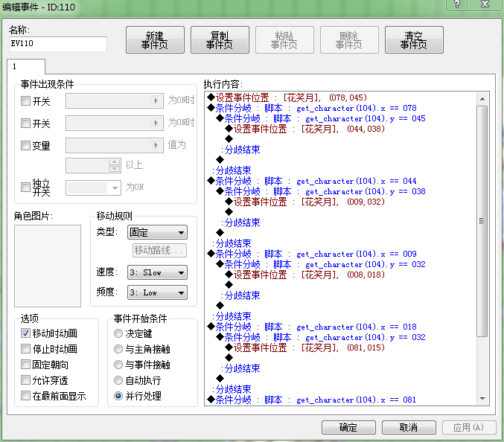Image resolution: width=504 pixels, height=442 pixels.
Task: Select condition line get_character(104).x == 081
Action: click(x=312, y=400)
